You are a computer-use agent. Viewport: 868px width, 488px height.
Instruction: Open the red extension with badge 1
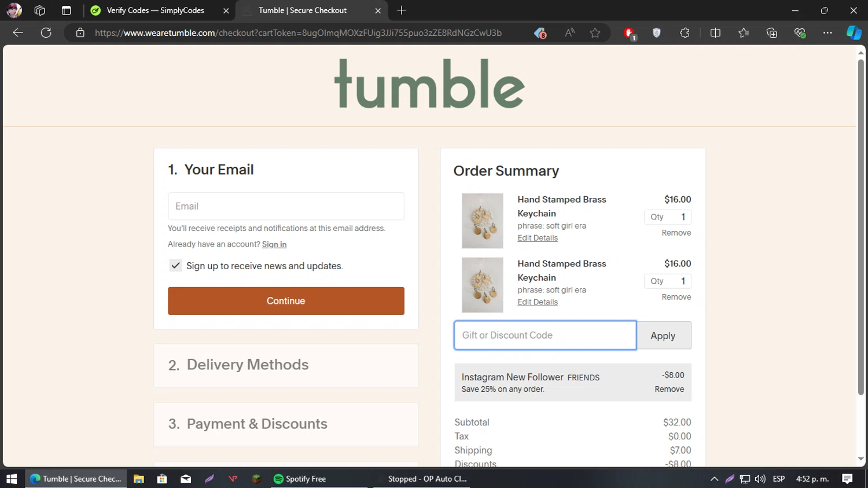coord(630,34)
